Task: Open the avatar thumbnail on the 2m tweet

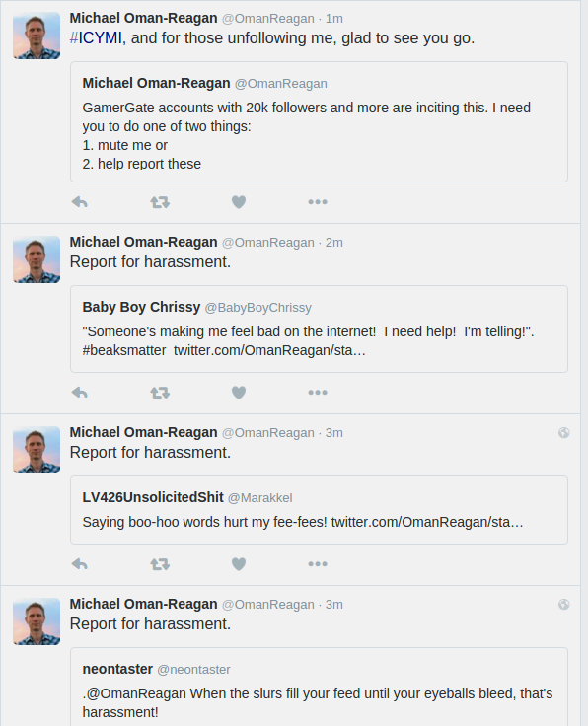Action: (37, 259)
